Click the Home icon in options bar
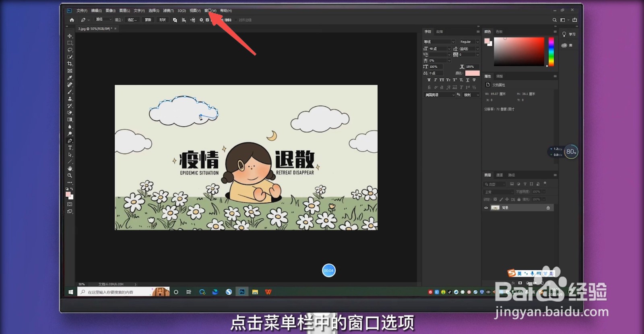Viewport: 644px width, 334px height. point(72,20)
